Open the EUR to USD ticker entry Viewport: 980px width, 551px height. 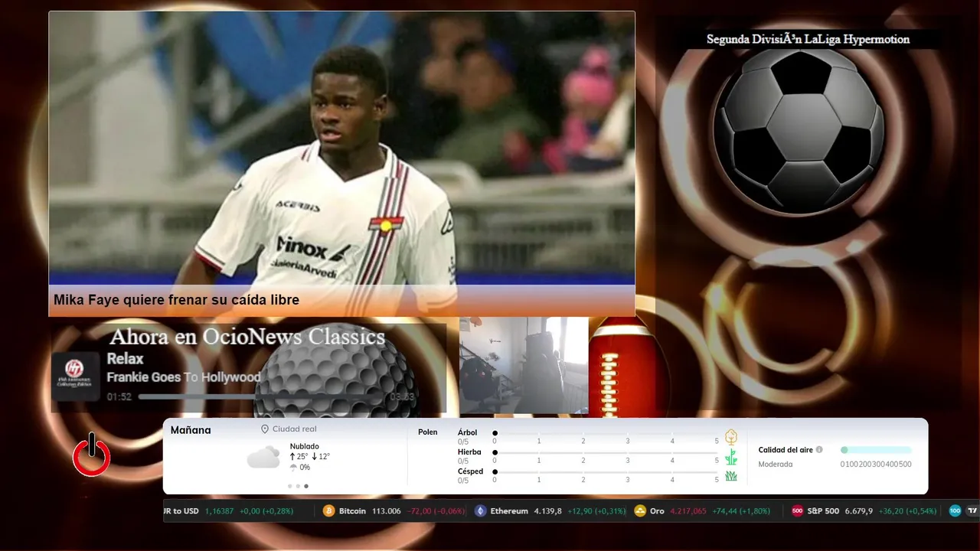pyautogui.click(x=229, y=511)
